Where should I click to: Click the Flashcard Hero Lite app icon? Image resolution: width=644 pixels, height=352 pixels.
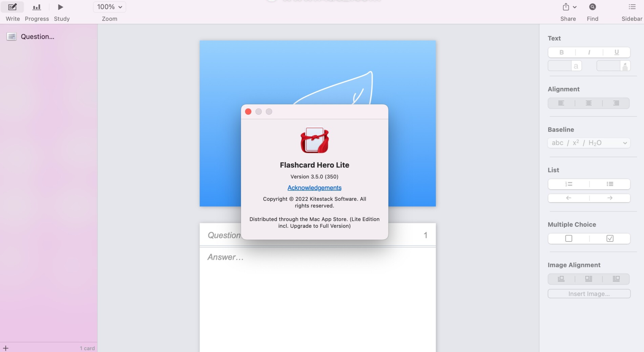coord(315,140)
